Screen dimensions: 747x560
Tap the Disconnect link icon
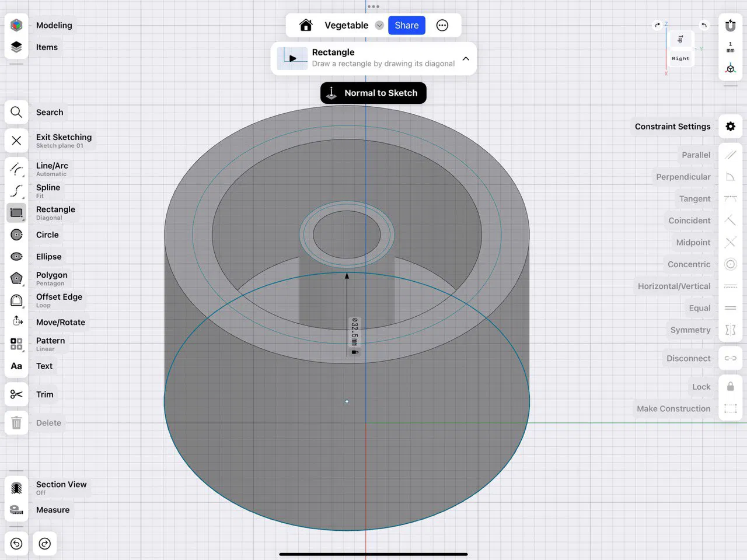coord(731,358)
